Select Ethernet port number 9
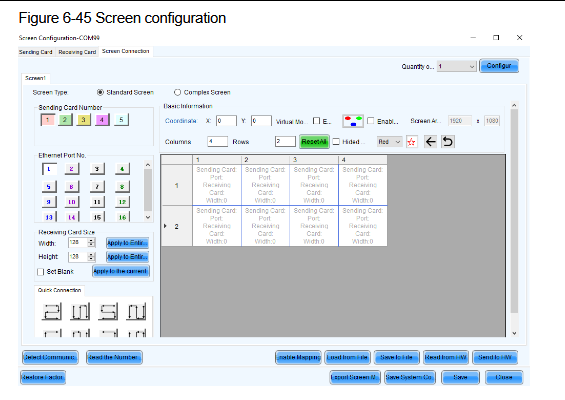Screen dimensions: 565x400 click(x=49, y=202)
